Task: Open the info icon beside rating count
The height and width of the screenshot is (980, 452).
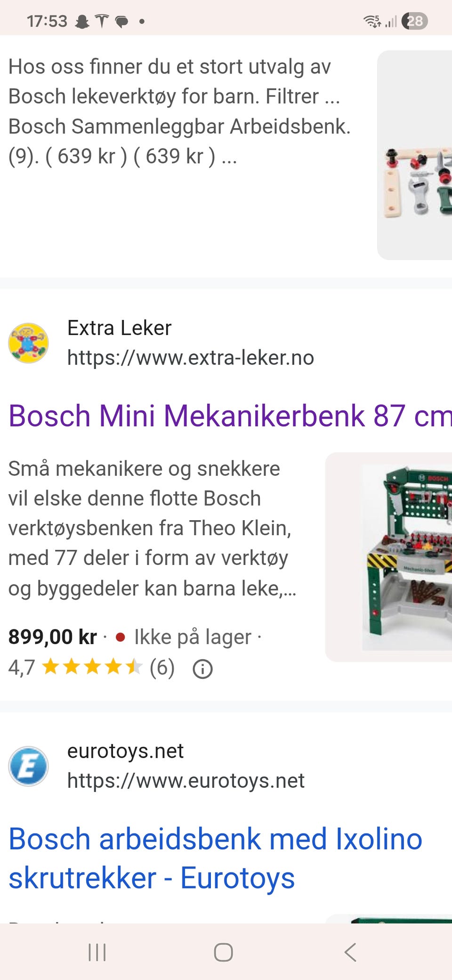Action: point(203,669)
